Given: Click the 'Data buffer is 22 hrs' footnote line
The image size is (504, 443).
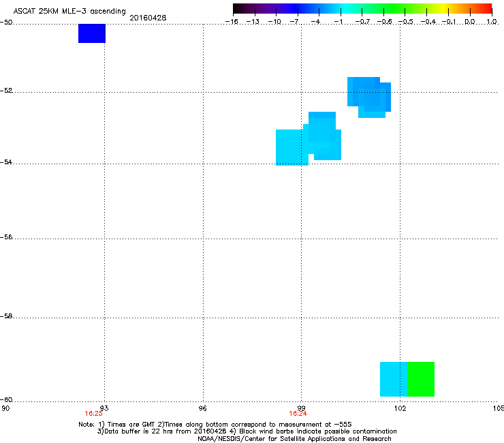Looking at the screenshot, I should (247, 431).
